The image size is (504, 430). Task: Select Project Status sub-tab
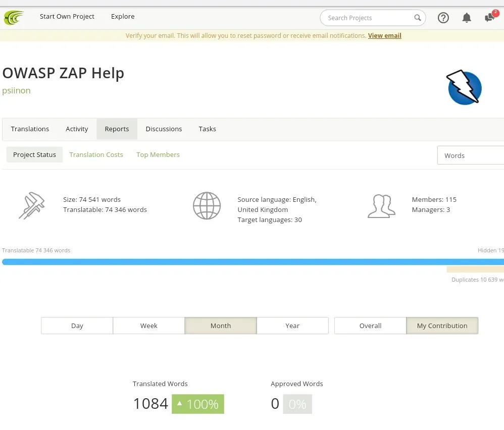34,155
